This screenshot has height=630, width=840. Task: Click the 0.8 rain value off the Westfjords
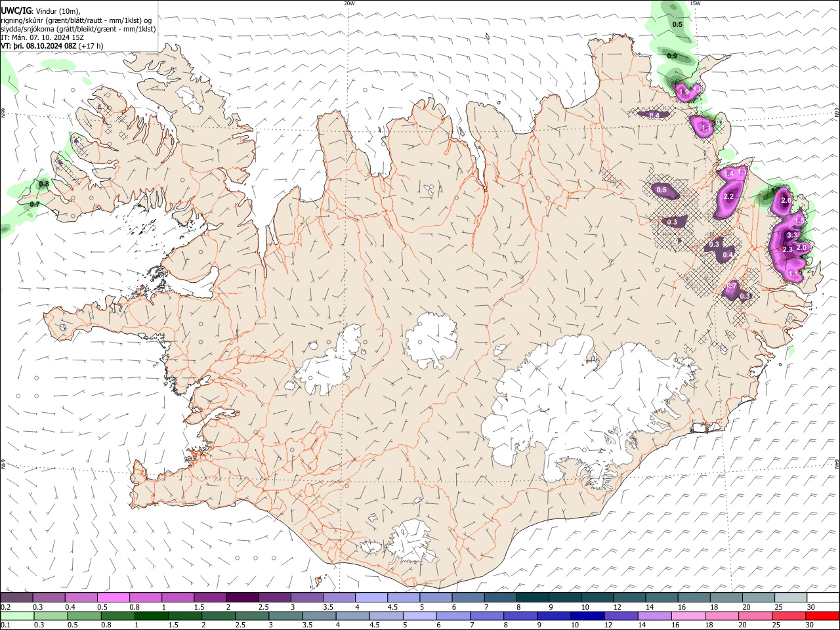pyautogui.click(x=44, y=184)
